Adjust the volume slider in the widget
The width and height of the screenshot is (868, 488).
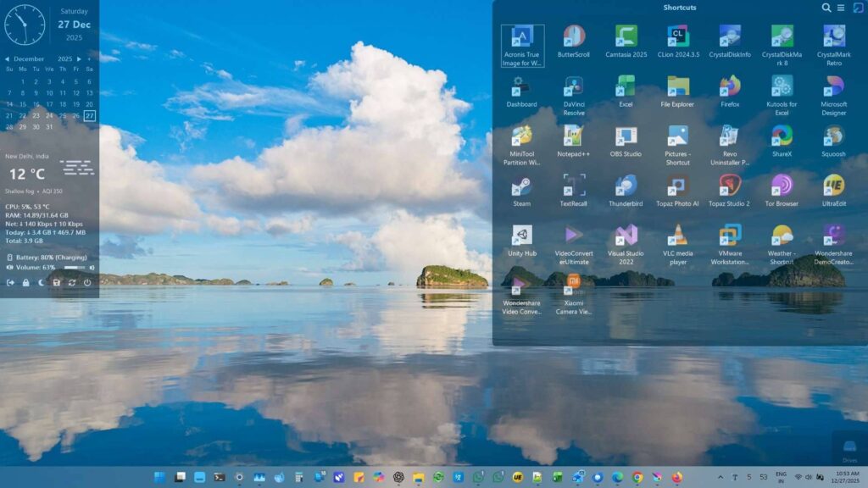[x=73, y=267]
